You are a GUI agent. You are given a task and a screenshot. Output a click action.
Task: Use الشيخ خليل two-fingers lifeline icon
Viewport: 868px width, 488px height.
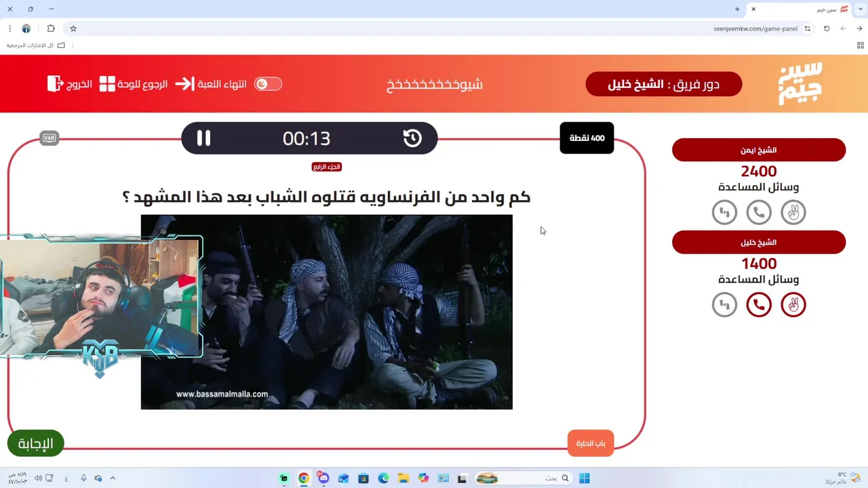(x=793, y=304)
